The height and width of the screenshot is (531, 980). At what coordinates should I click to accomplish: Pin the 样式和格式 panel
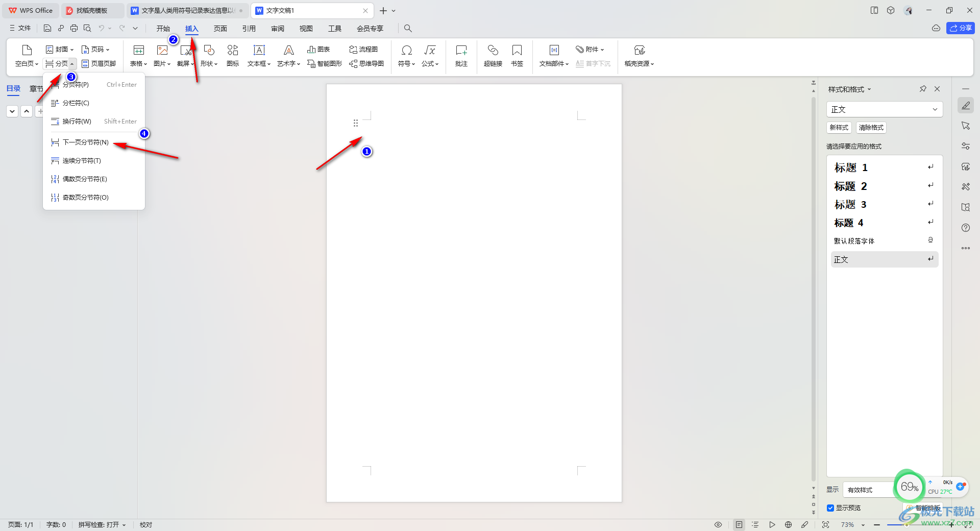click(923, 89)
